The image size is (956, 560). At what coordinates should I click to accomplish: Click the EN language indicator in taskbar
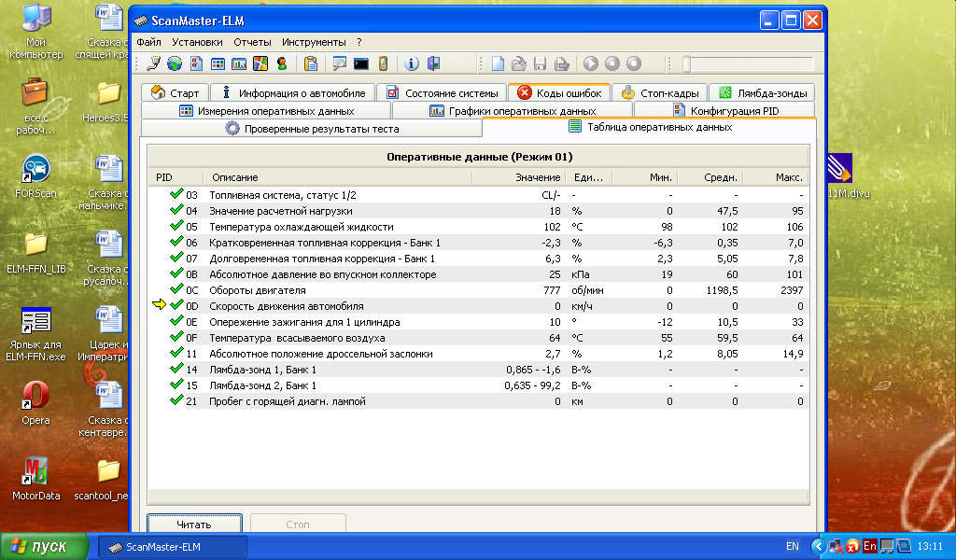pyautogui.click(x=792, y=547)
